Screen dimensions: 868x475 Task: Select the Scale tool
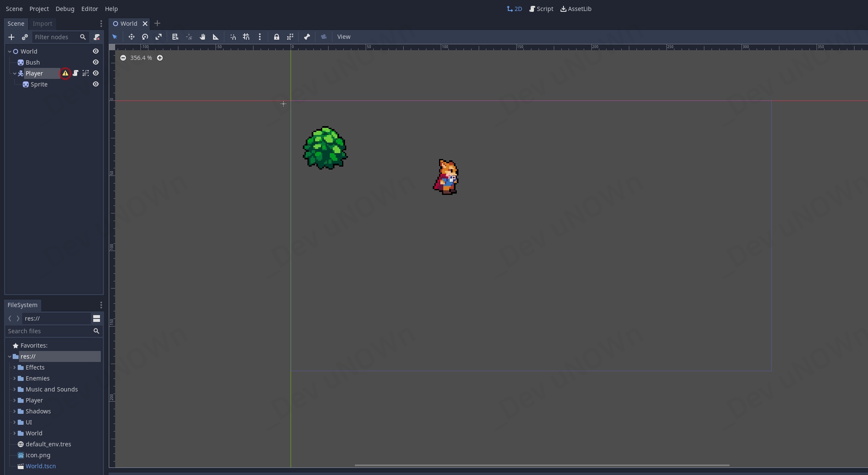159,37
